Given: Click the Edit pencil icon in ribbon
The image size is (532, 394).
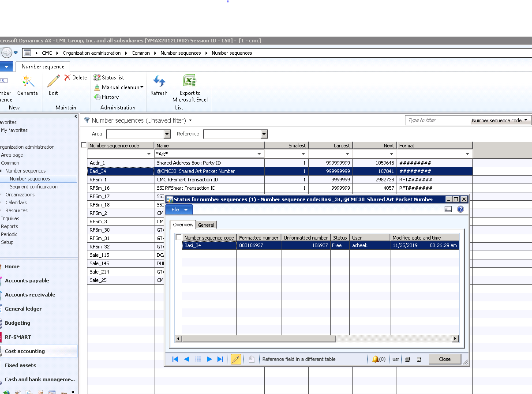Looking at the screenshot, I should pos(53,82).
